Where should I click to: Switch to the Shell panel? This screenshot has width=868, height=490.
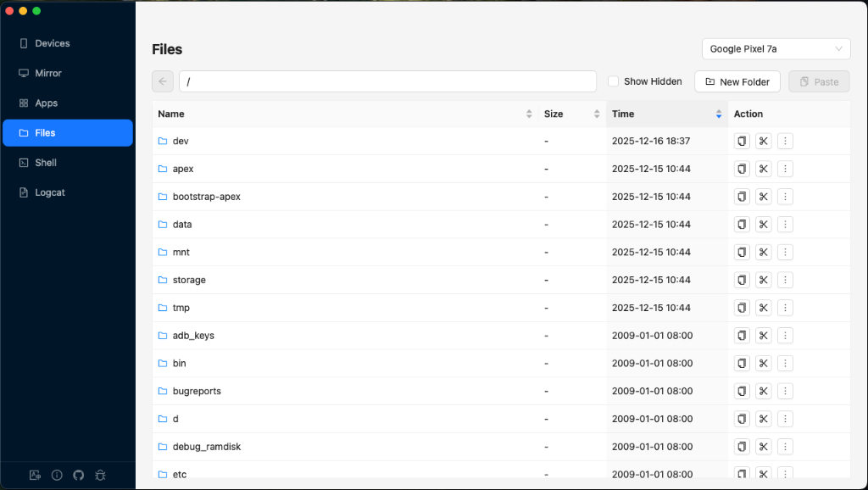tap(68, 162)
